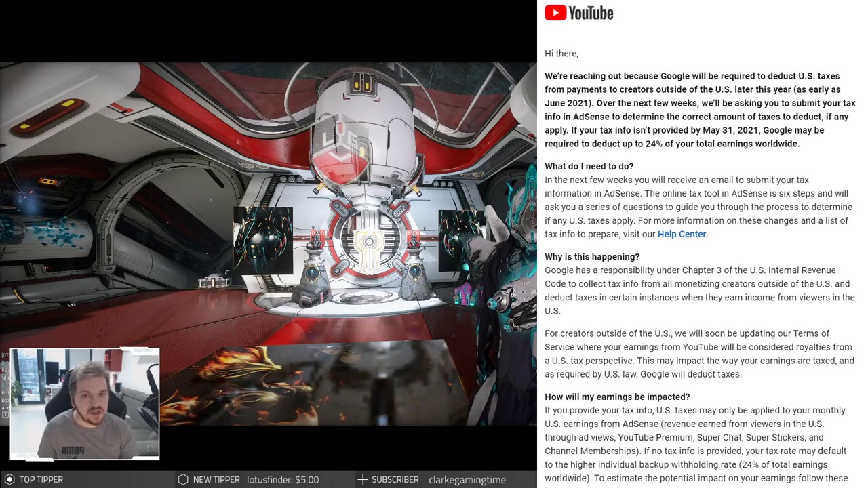Click the left warframe poster on wall
Image resolution: width=868 pixels, height=488 pixels.
coord(263,240)
